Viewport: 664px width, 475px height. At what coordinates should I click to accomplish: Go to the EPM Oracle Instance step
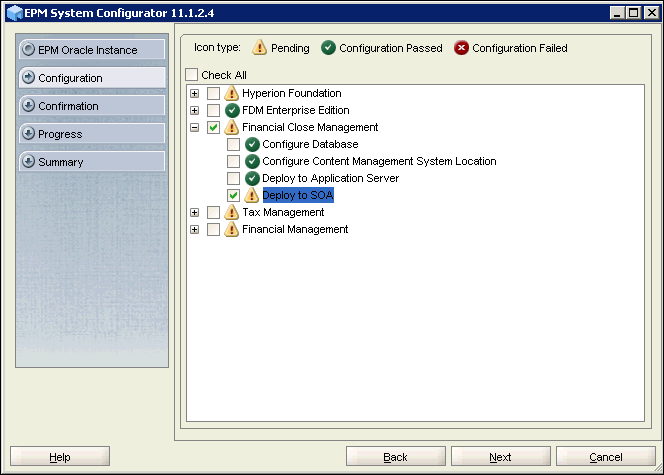pyautogui.click(x=92, y=50)
